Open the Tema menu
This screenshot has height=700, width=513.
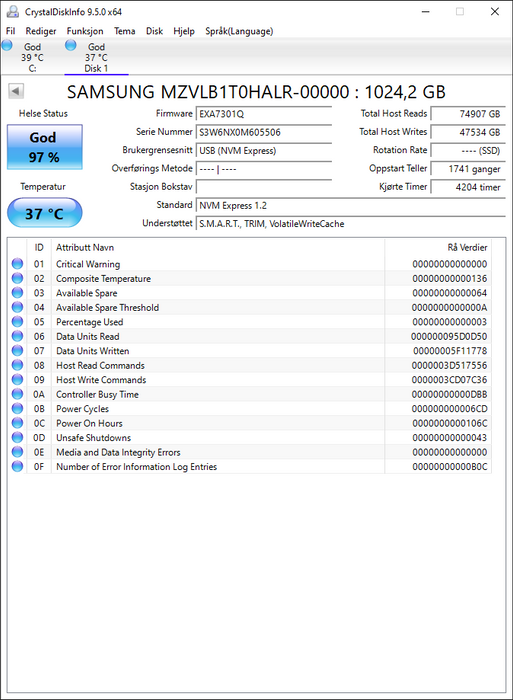tap(125, 31)
